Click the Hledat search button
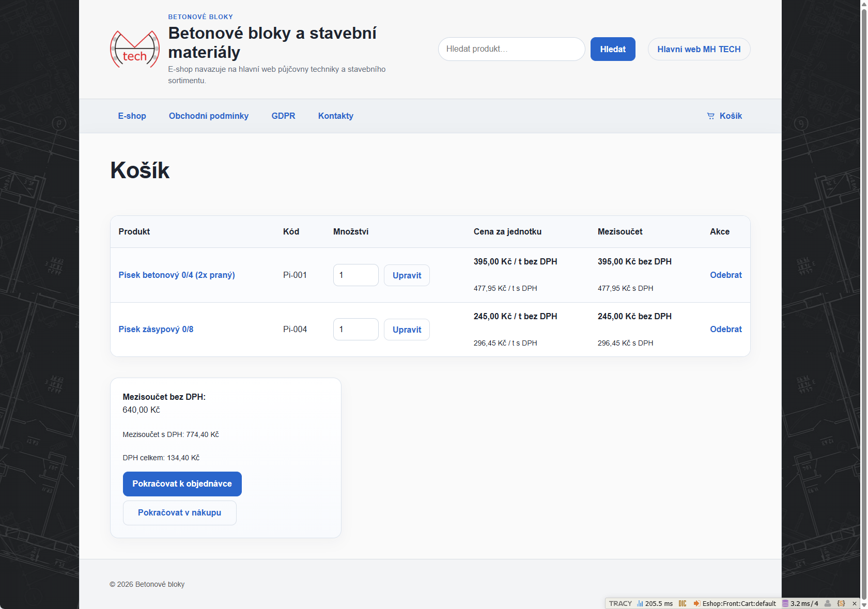The image size is (868, 609). (613, 49)
